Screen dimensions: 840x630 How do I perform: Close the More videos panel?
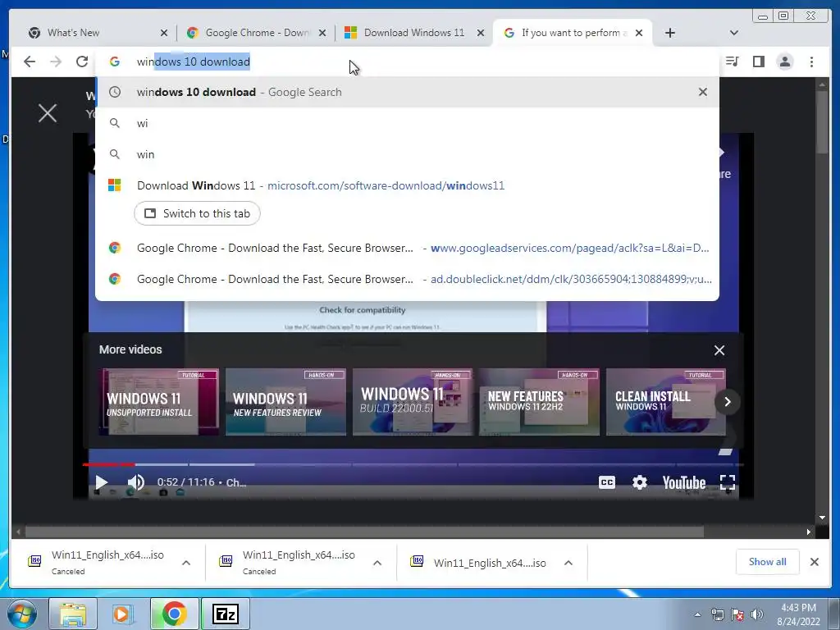pos(719,349)
